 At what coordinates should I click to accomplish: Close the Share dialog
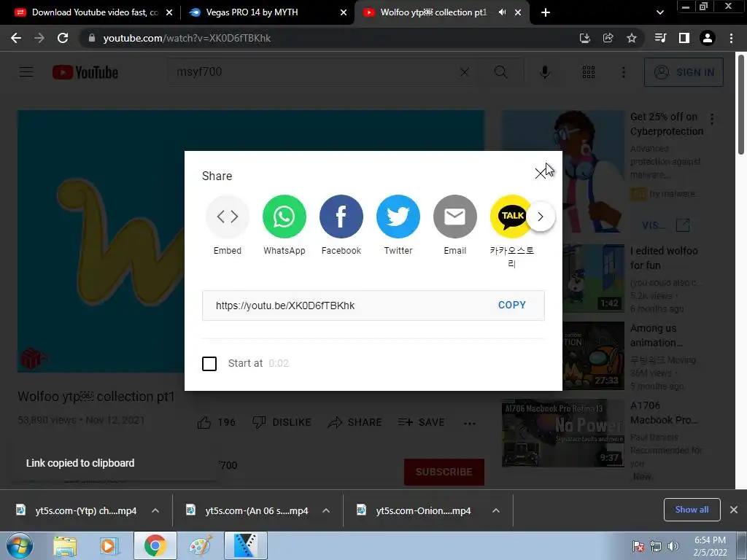click(x=540, y=174)
